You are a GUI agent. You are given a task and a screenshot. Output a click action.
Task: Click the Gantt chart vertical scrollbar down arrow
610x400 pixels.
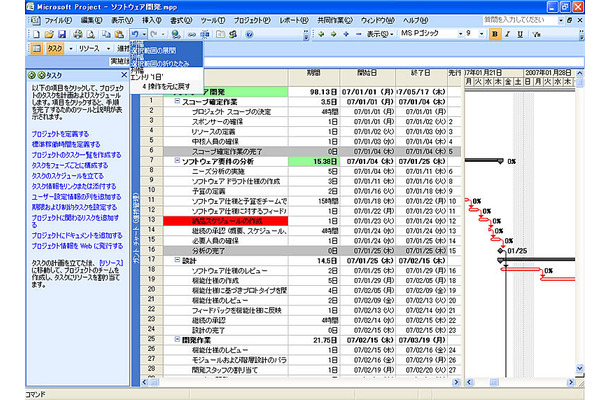580,368
